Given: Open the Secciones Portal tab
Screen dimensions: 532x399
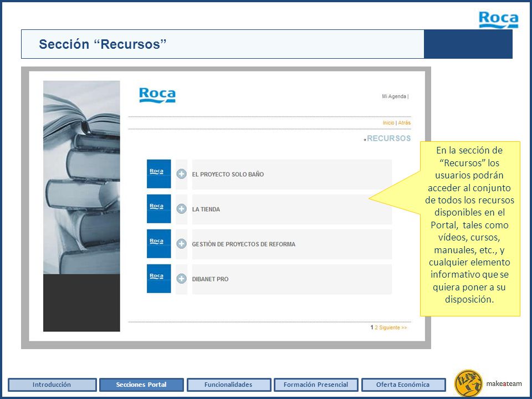Looking at the screenshot, I should pos(141,385).
